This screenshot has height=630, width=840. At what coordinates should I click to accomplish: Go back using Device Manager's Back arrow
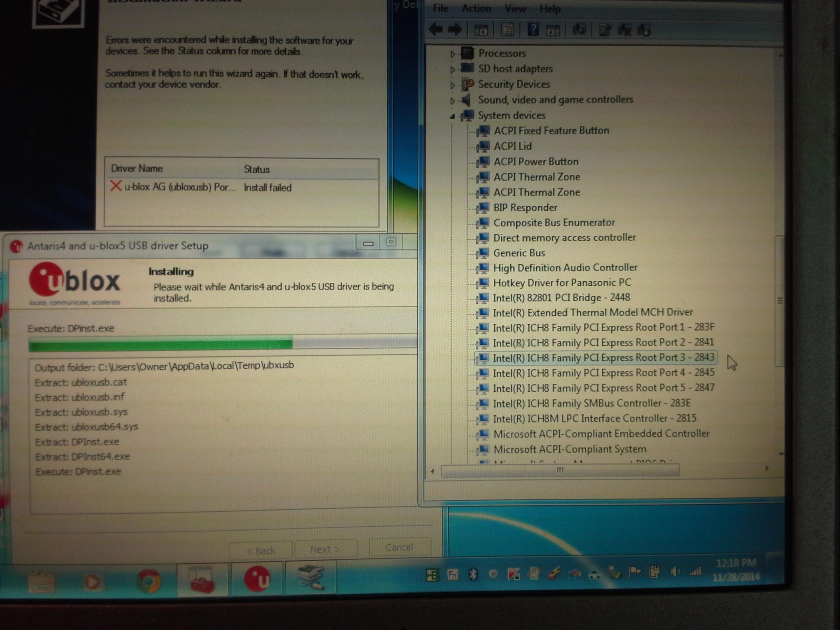coord(436,29)
